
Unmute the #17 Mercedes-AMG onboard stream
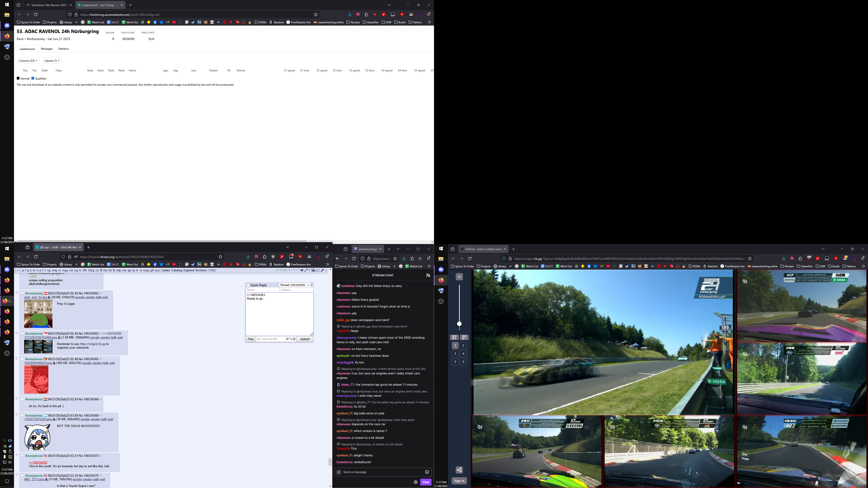pos(745,281)
